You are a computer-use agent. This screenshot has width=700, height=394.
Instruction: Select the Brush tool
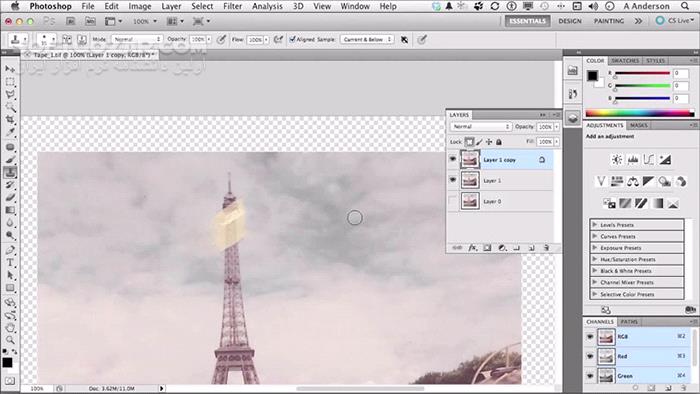point(10,160)
